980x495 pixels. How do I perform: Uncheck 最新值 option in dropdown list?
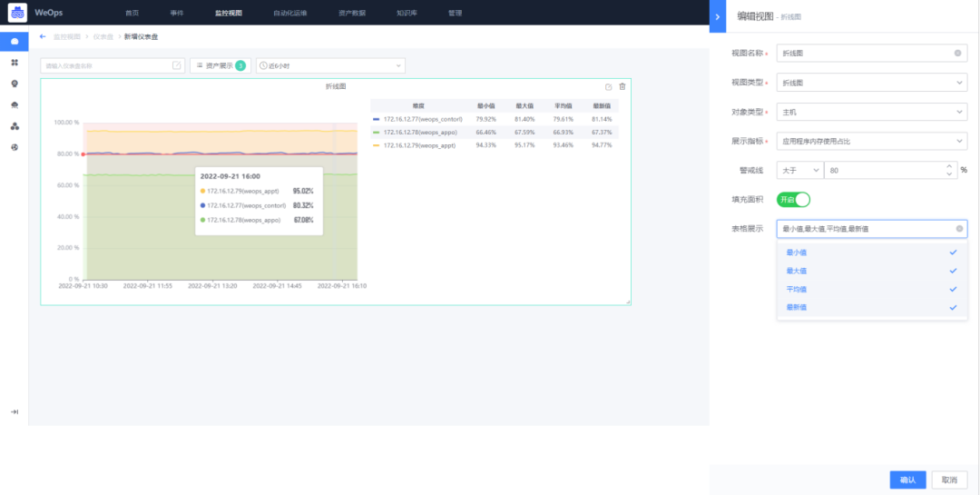(873, 307)
